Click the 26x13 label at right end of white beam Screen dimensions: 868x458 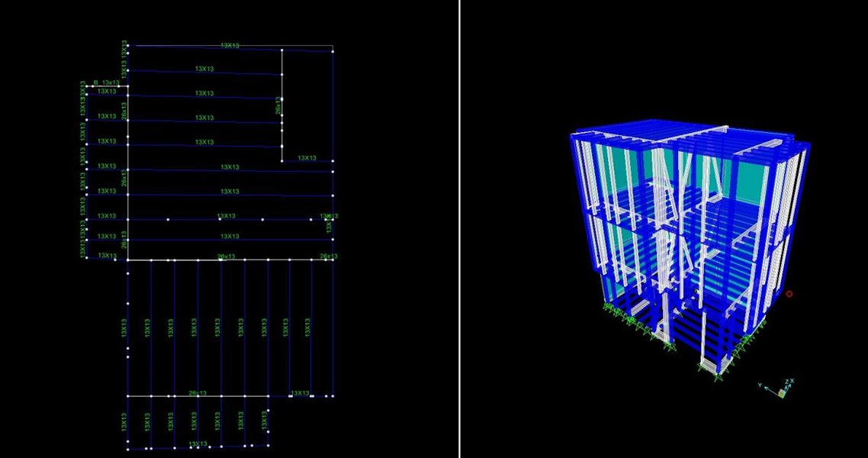[328, 256]
